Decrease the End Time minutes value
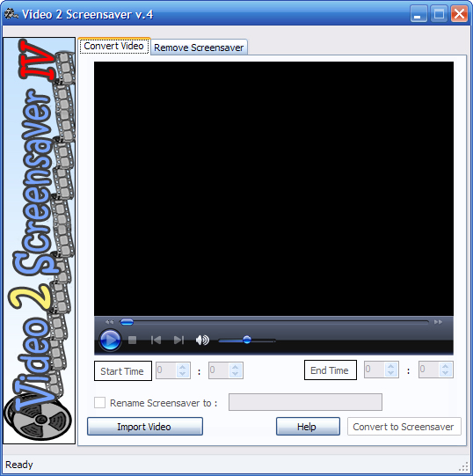Viewport: 473px width, 476px height. (390, 373)
